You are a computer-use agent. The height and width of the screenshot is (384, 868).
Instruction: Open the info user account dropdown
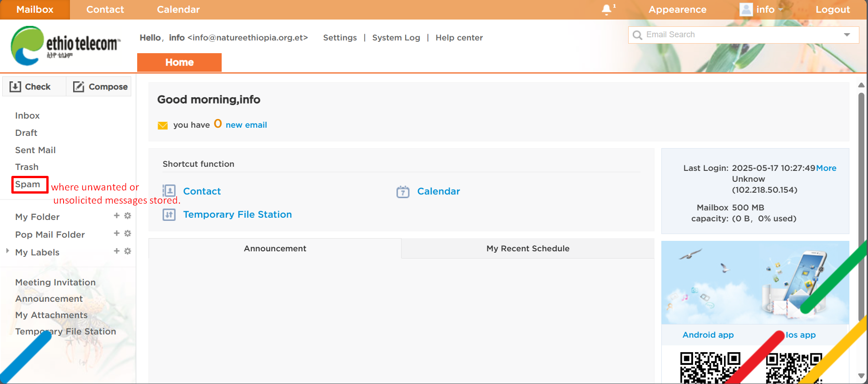[x=762, y=10]
